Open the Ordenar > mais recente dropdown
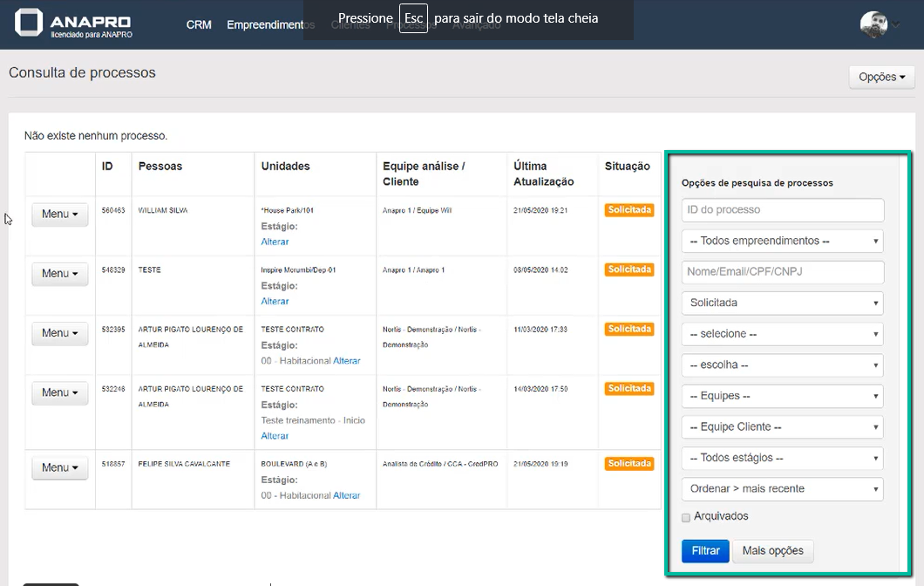Image resolution: width=924 pixels, height=586 pixels. (x=782, y=489)
